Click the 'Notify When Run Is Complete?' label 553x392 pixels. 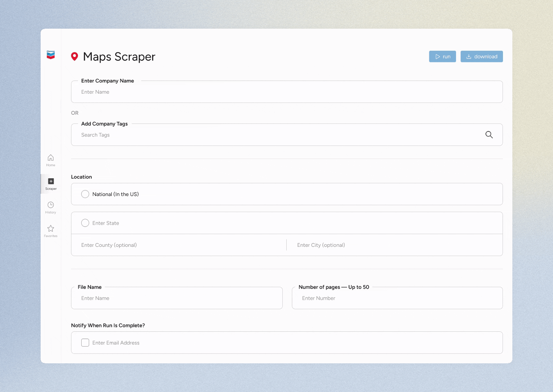108,325
